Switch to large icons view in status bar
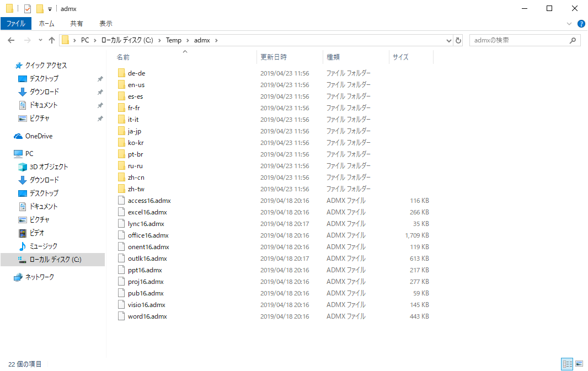Viewport: 588px width, 371px height. tap(579, 364)
